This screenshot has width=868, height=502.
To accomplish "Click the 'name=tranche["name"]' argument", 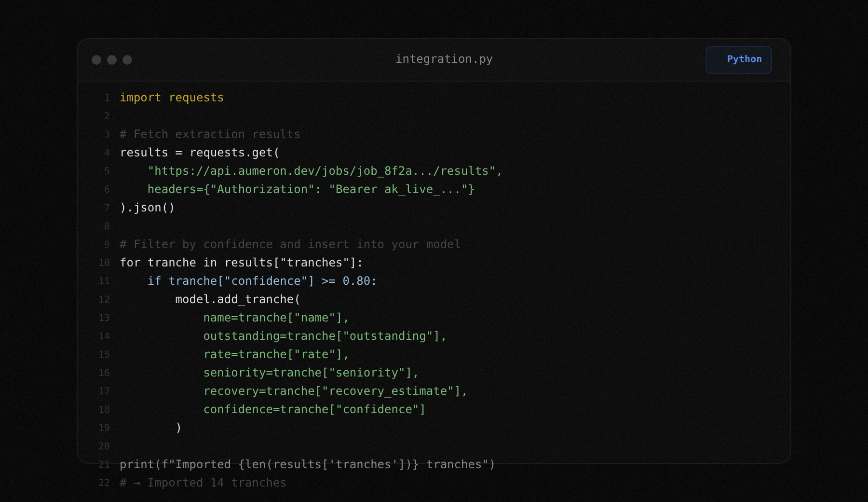I will pos(276,318).
